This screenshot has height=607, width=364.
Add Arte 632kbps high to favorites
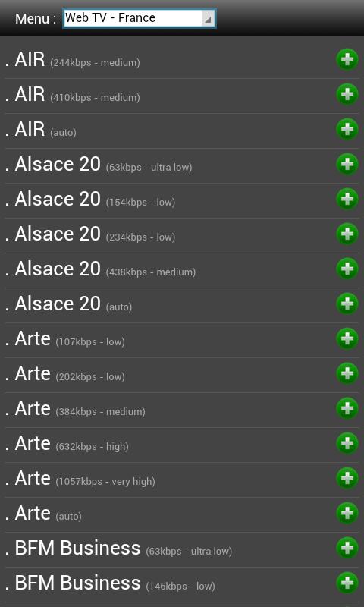click(347, 443)
